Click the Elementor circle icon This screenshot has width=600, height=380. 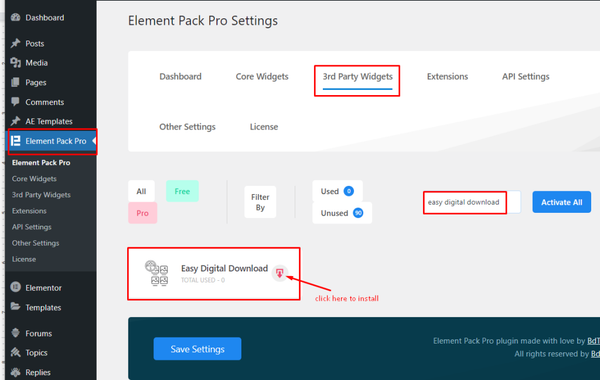click(16, 287)
